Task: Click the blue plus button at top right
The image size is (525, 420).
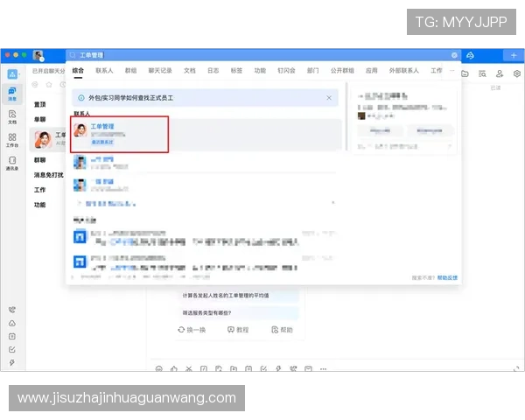Action: [x=514, y=55]
